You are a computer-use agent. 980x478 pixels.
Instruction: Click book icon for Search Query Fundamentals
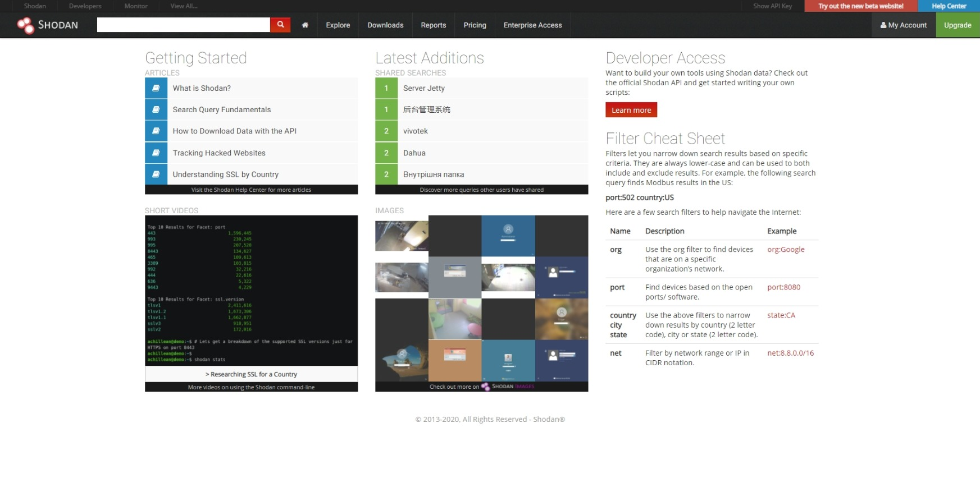click(x=156, y=109)
